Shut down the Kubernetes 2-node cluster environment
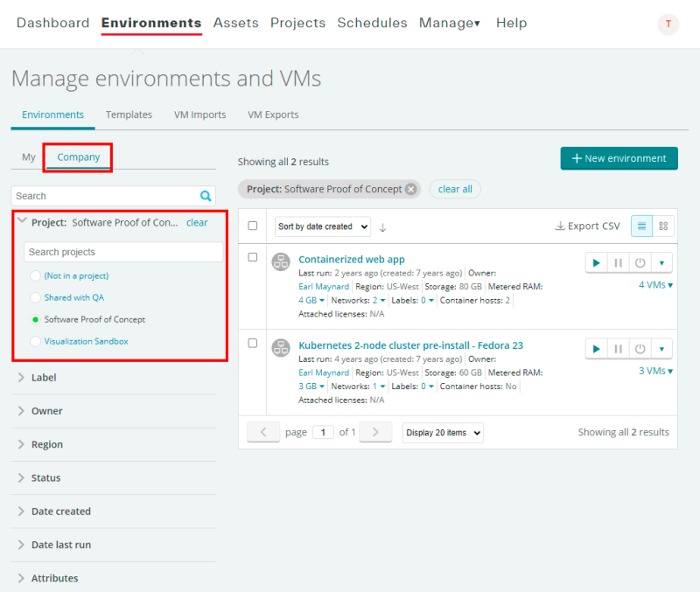The image size is (700, 592). coord(640,349)
